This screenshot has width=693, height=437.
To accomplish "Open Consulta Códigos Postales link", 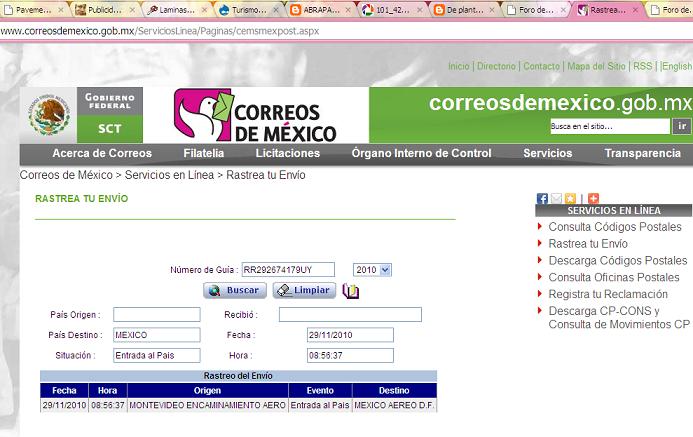I will pyautogui.click(x=615, y=227).
